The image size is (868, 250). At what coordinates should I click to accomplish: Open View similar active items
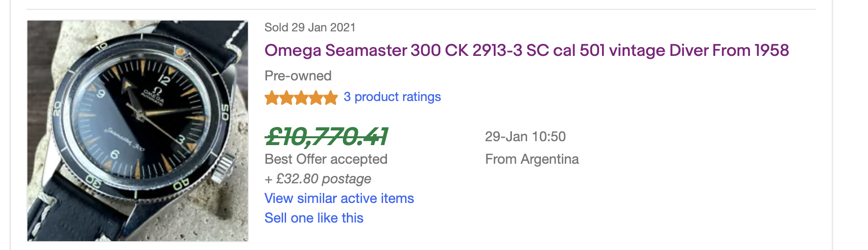[x=339, y=199]
